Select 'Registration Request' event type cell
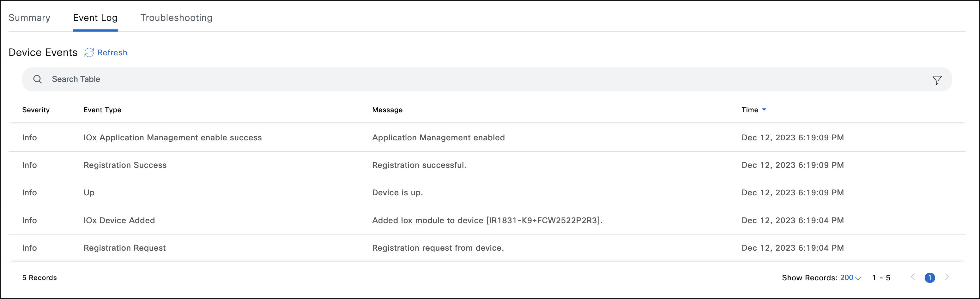Viewport: 980px width, 299px height. pos(124,248)
